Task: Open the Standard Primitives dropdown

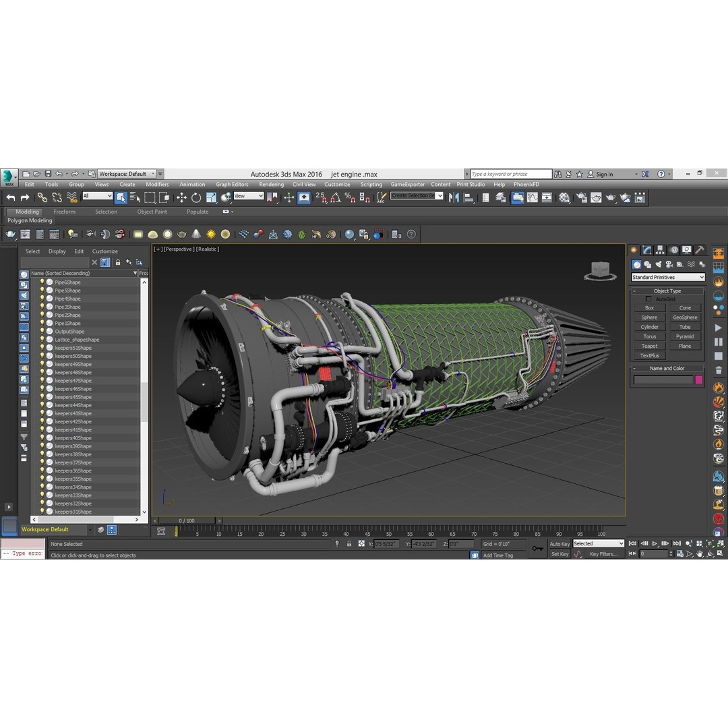Action: coord(668,277)
